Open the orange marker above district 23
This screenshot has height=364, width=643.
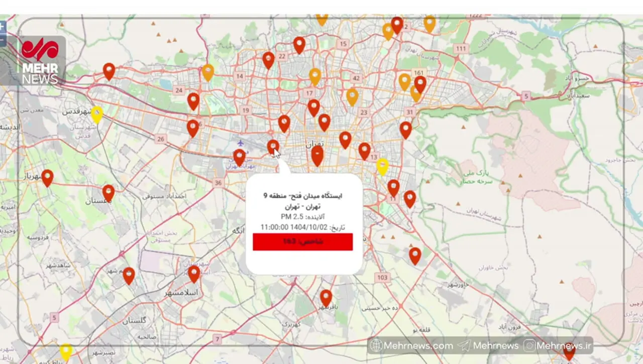(352, 96)
